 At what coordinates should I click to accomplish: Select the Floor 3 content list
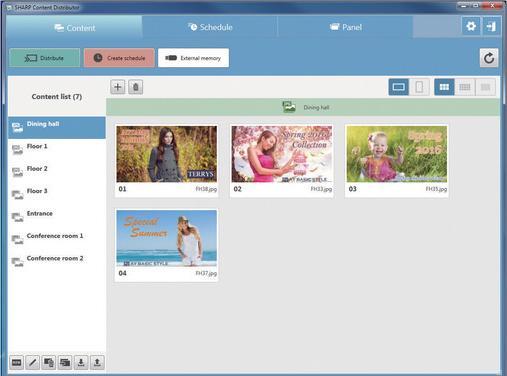(x=57, y=194)
